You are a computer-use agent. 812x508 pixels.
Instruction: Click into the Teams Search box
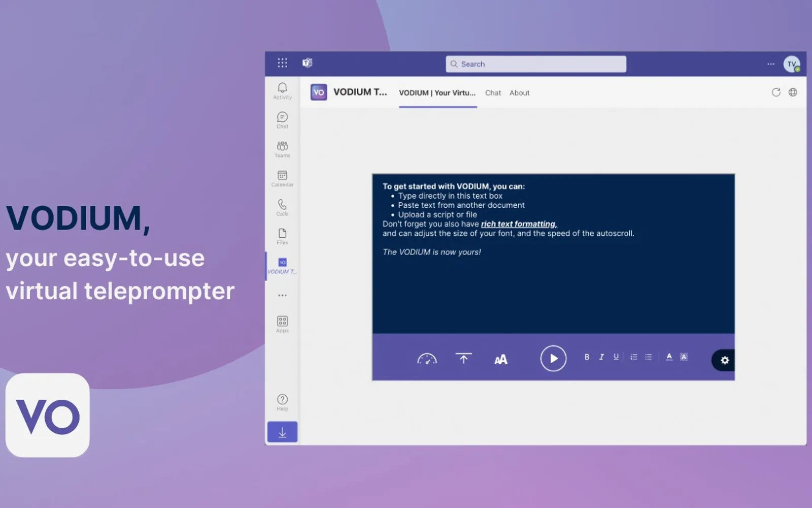(536, 64)
